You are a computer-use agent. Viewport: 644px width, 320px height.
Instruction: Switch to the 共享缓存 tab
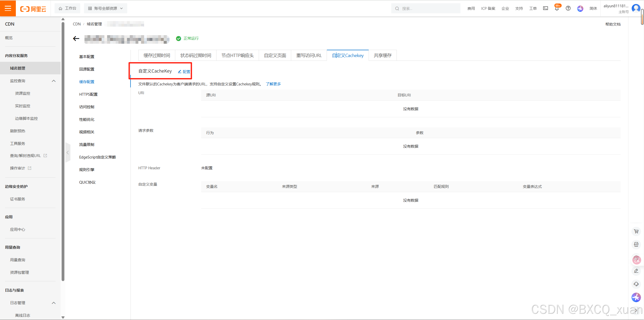pyautogui.click(x=382, y=55)
